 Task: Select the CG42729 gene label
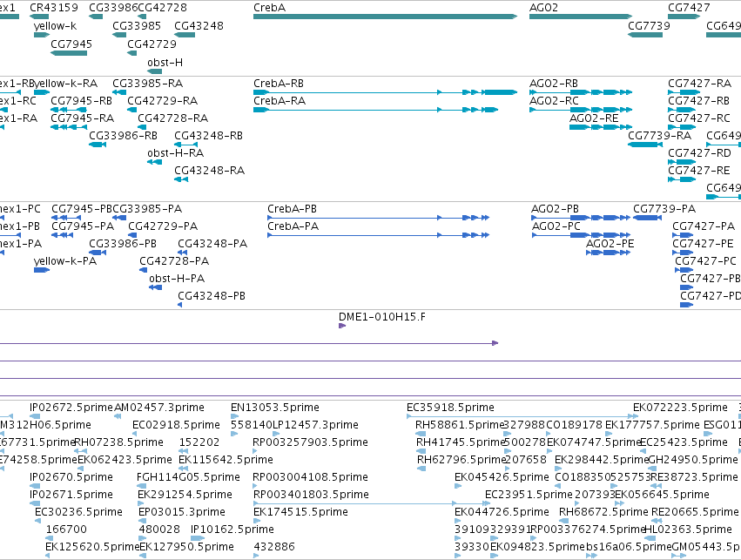152,44
